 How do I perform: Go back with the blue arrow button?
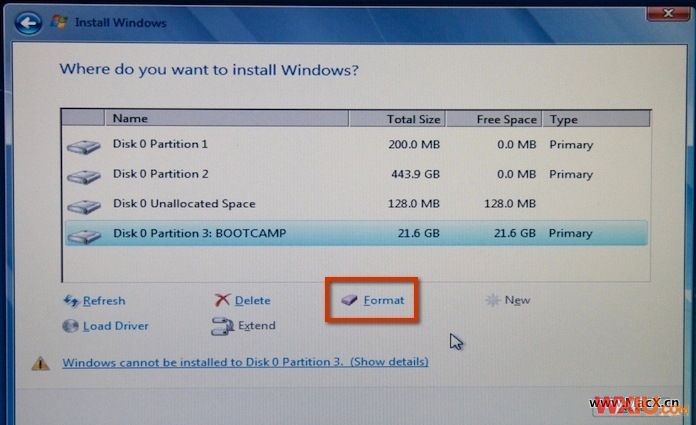click(x=28, y=22)
